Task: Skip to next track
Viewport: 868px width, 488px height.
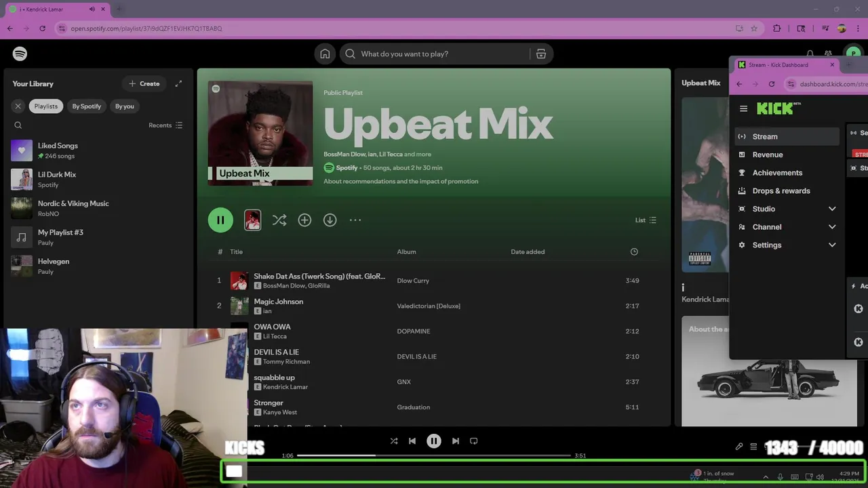Action: coord(456,441)
